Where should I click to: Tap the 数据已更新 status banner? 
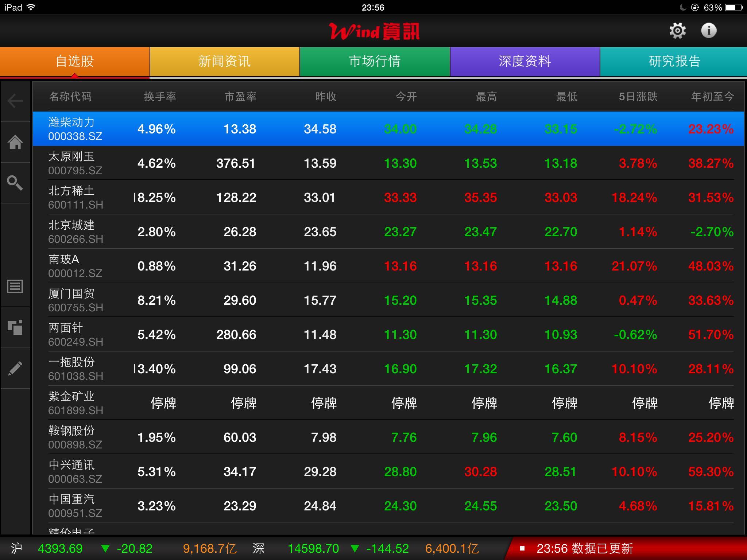(626, 548)
